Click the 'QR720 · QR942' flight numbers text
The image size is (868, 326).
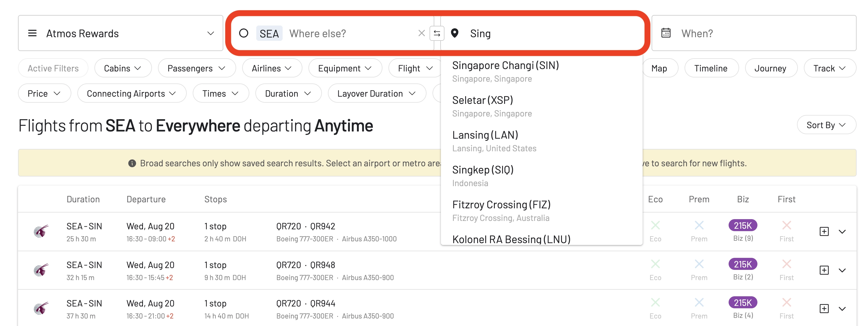coord(306,226)
